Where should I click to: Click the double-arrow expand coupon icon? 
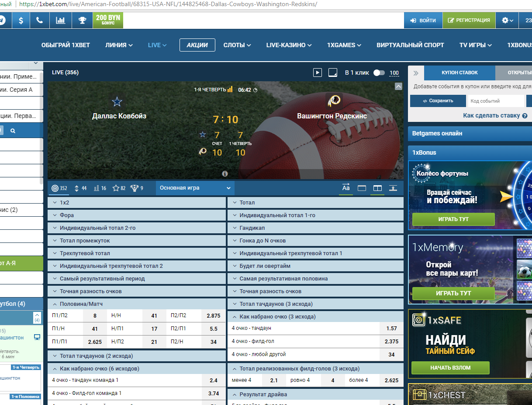coord(416,73)
